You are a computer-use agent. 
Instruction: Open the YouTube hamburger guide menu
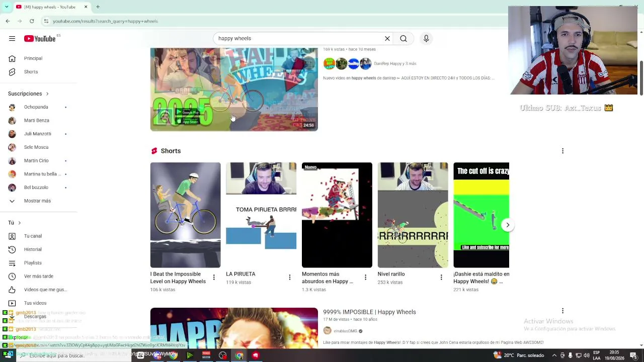pyautogui.click(x=12, y=38)
